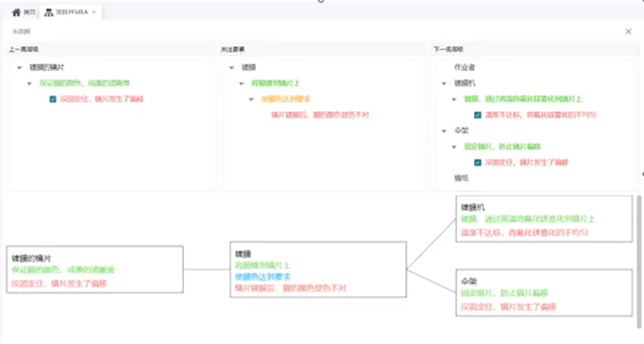The height and width of the screenshot is (344, 644).
Task: Uncheck the 温度不达标 checkbox under 镀膜机
Action: pyautogui.click(x=477, y=115)
